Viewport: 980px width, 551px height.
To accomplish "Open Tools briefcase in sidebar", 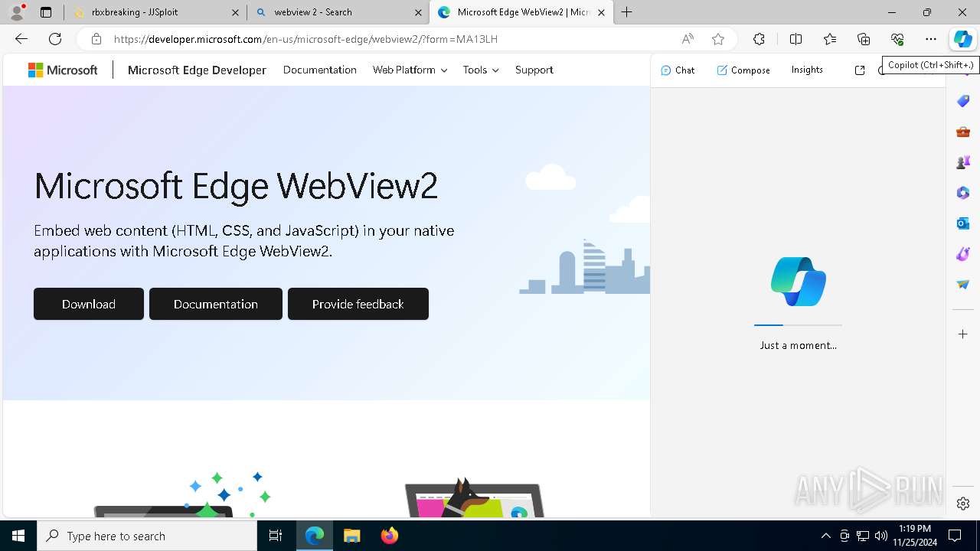I will pyautogui.click(x=963, y=132).
